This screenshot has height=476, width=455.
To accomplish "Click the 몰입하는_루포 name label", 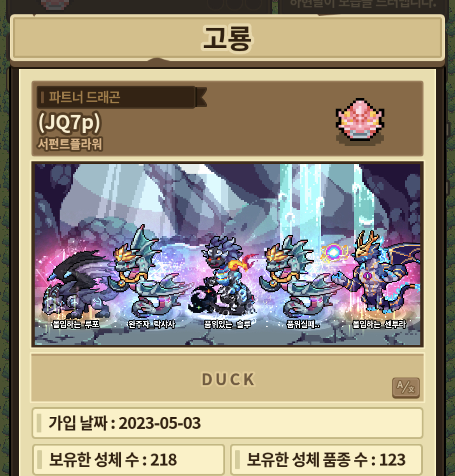I will click(x=76, y=324).
